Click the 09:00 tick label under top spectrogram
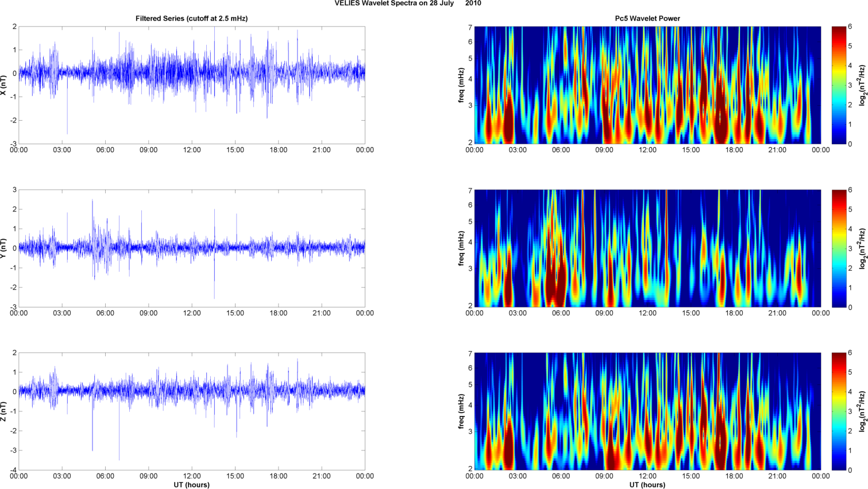This screenshot has width=868, height=489. (604, 150)
